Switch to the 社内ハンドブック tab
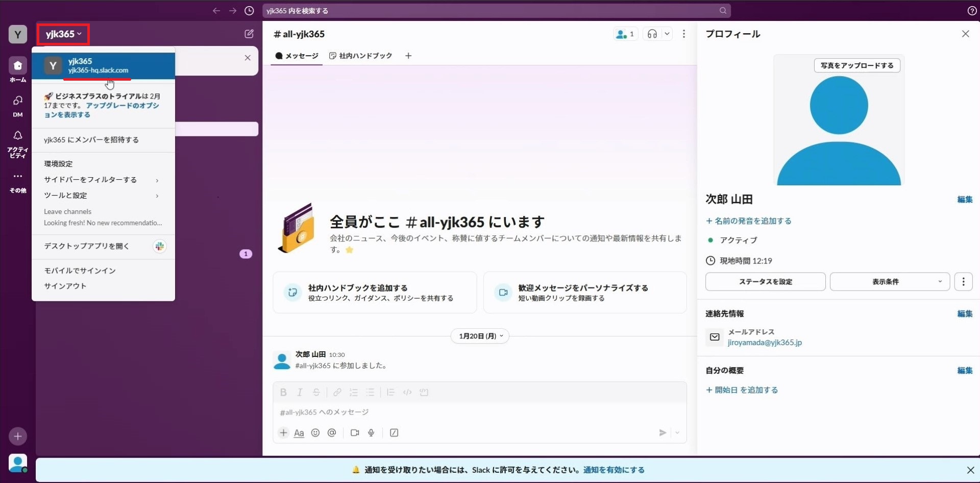The height and width of the screenshot is (483, 980). click(x=361, y=56)
